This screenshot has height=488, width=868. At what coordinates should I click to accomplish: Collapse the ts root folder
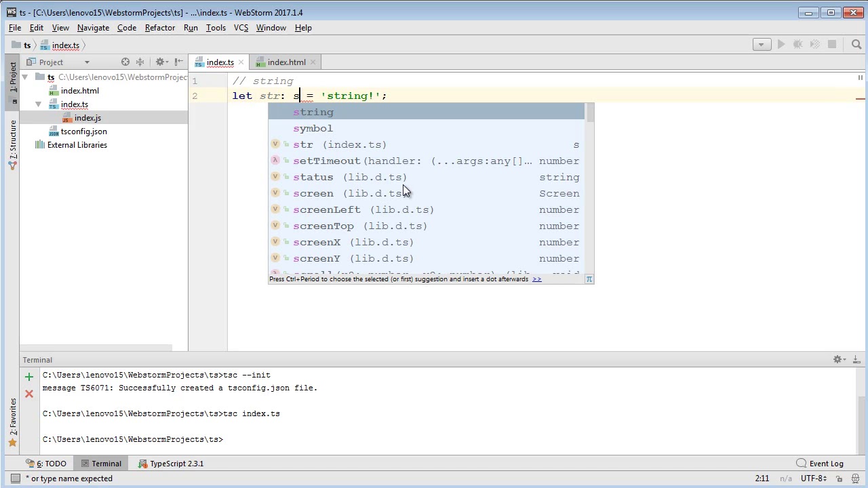pos(24,77)
